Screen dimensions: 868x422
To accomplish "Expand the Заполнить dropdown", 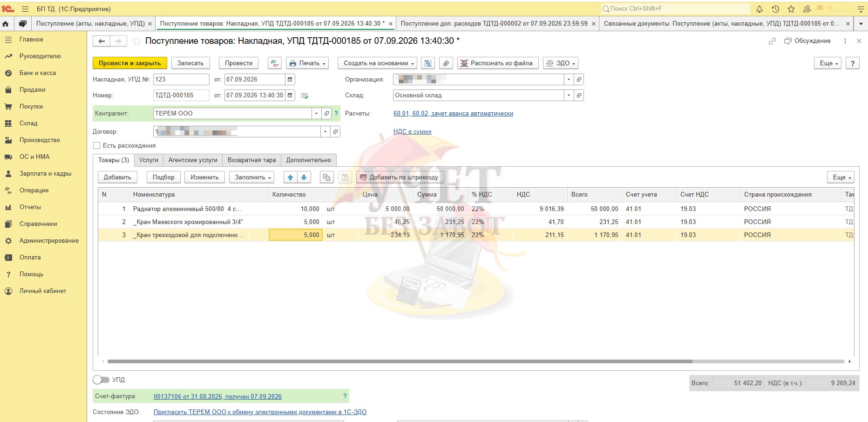I will click(252, 177).
